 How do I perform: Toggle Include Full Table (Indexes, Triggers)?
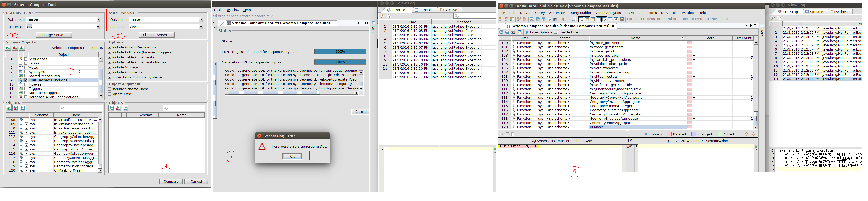pos(110,52)
